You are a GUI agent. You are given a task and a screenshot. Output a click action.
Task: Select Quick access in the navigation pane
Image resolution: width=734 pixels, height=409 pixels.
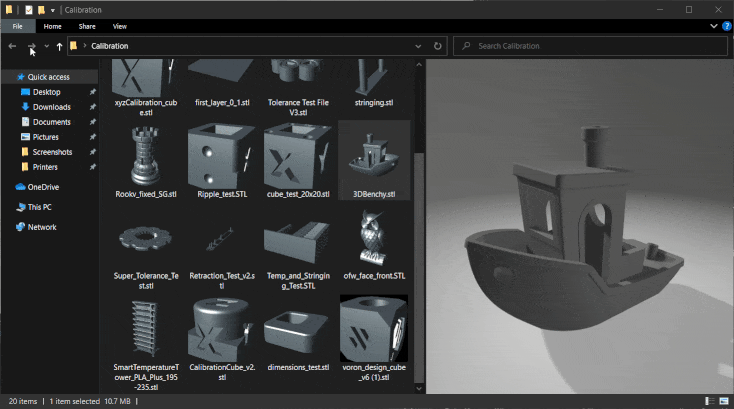pos(49,77)
